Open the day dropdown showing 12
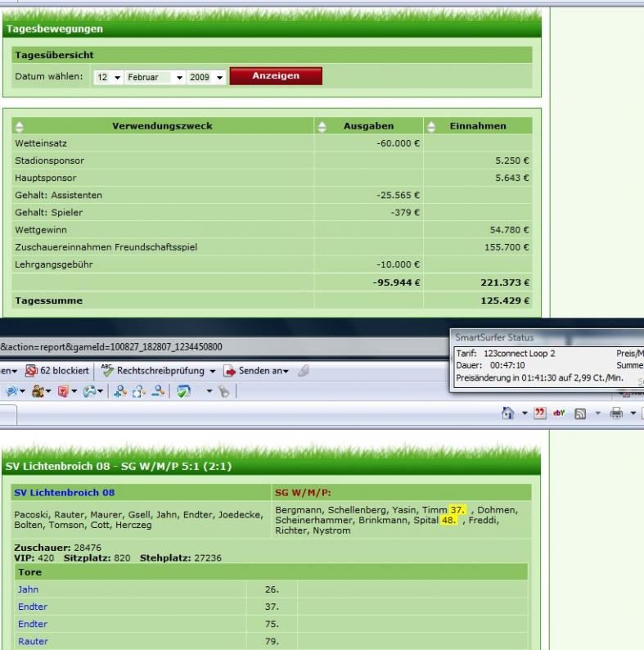Viewport: 644px width, 650px height. point(108,77)
